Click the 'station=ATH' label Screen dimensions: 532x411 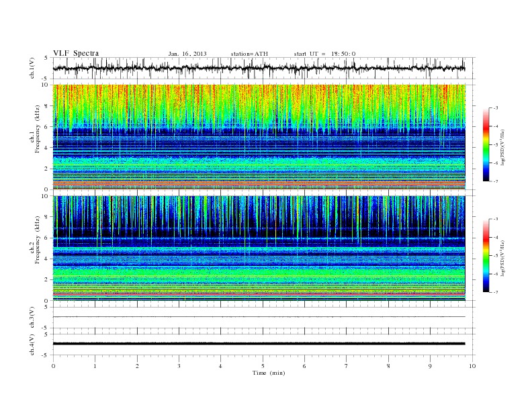(x=249, y=54)
